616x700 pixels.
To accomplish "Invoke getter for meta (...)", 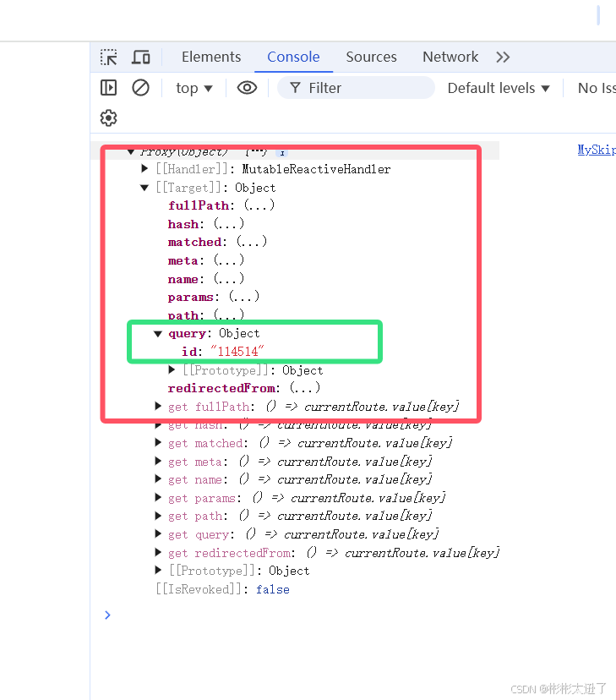I will 229,260.
